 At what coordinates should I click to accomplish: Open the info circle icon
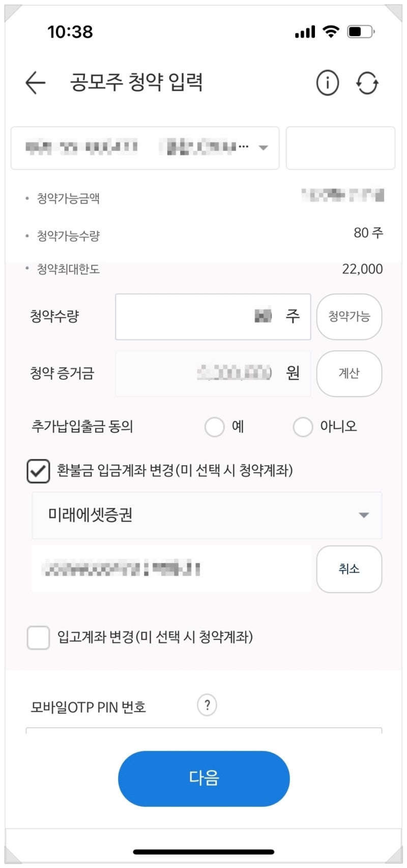pos(328,82)
